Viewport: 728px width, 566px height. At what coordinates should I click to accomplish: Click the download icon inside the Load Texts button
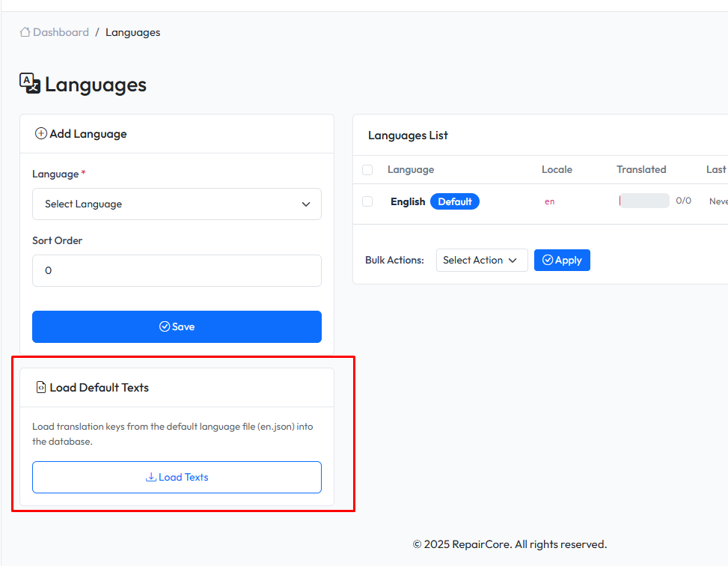click(x=153, y=477)
